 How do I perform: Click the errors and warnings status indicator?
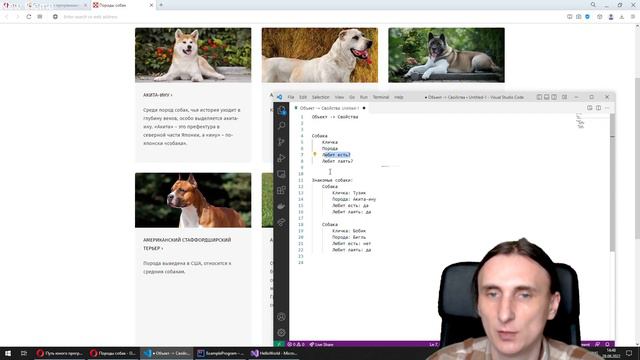tap(296, 344)
